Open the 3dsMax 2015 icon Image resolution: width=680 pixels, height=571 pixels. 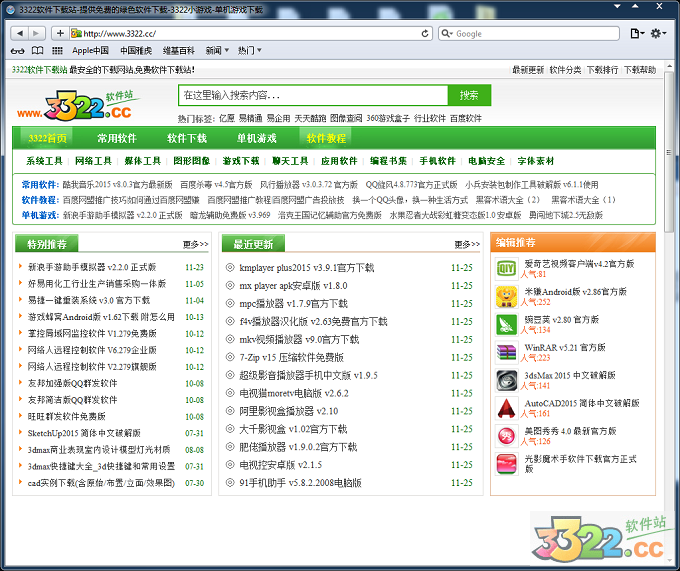506,380
